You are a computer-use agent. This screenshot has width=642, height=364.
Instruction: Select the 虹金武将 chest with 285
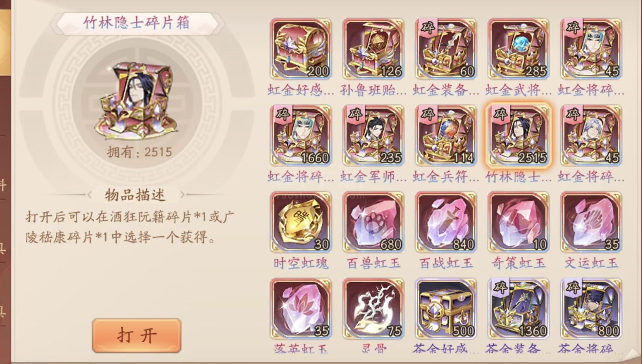(518, 49)
